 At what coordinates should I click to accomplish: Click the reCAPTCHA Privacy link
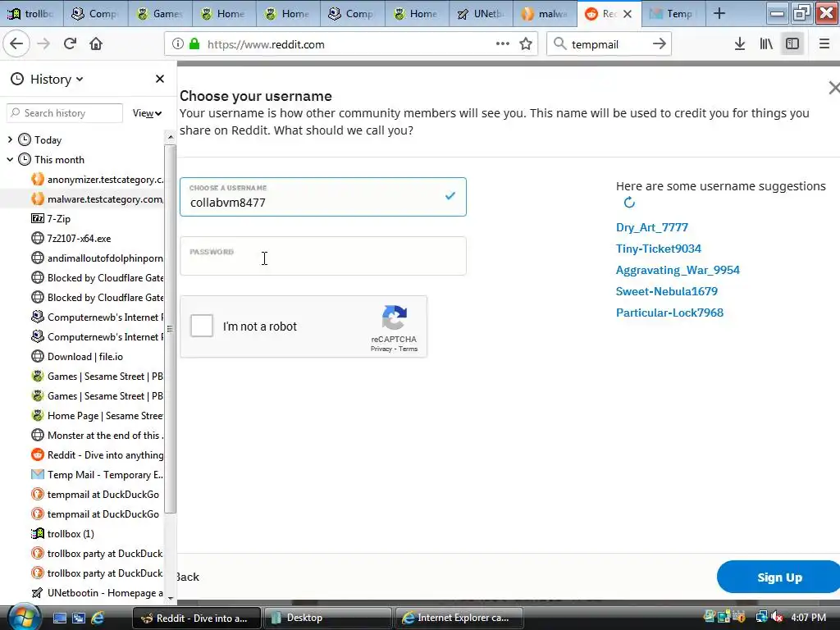click(381, 349)
